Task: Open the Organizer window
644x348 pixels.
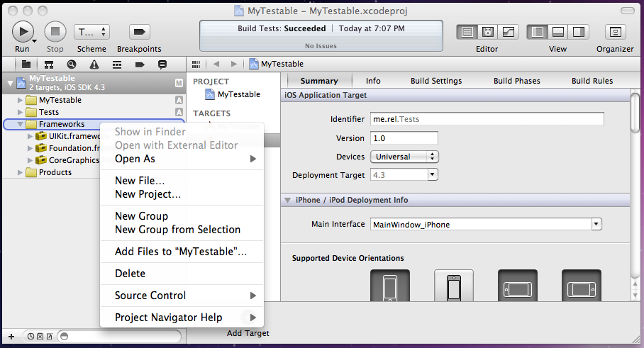Action: pyautogui.click(x=615, y=32)
